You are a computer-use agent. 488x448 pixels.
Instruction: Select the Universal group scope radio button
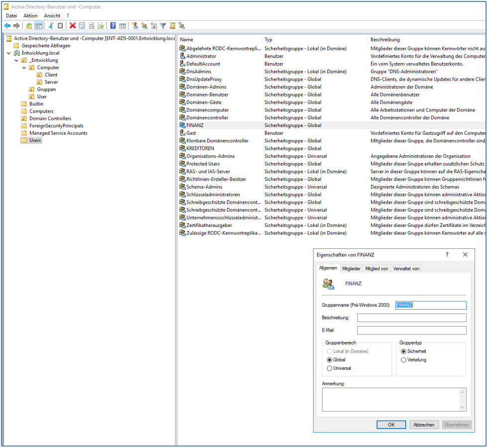pos(329,368)
